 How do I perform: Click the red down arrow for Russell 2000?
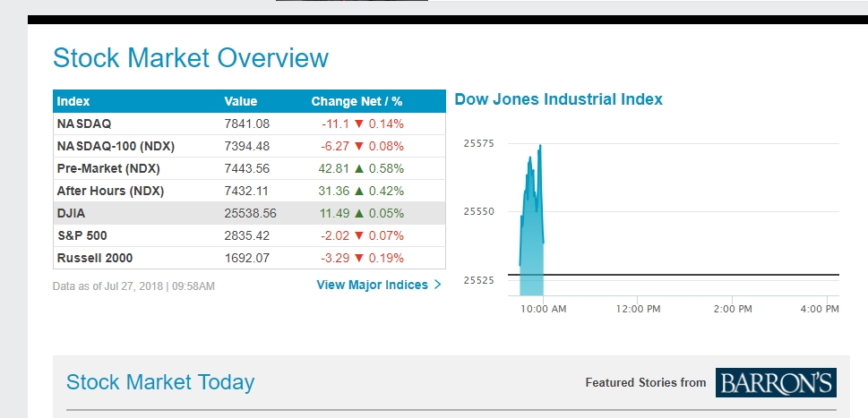359,258
